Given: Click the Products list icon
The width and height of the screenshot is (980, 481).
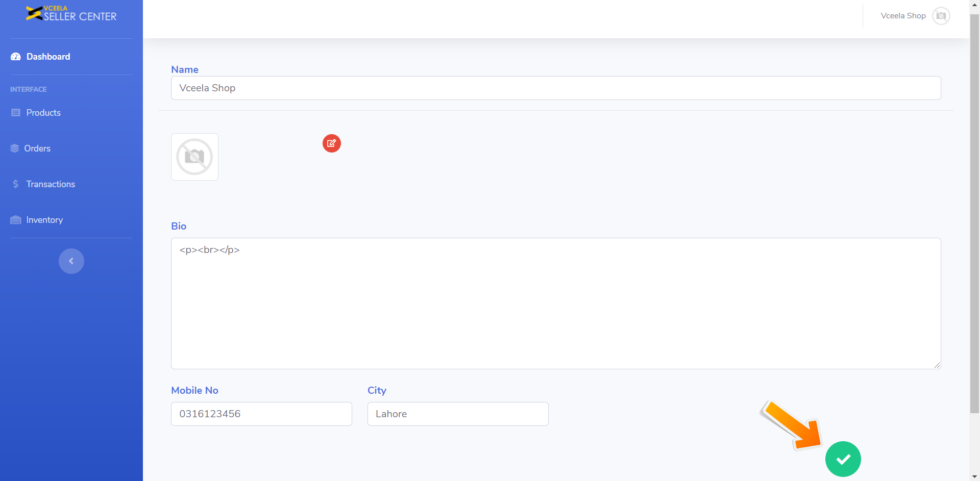Looking at the screenshot, I should coord(16,113).
